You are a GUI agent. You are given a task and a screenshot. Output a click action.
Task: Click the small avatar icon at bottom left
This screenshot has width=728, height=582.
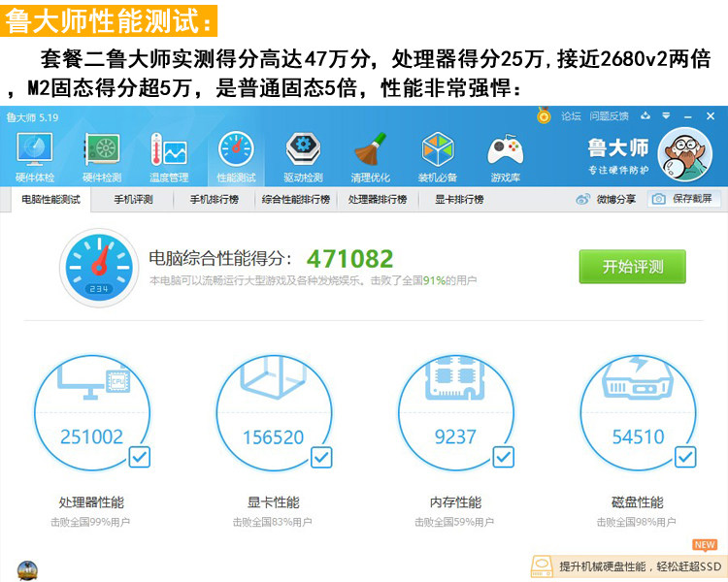pyautogui.click(x=27, y=570)
